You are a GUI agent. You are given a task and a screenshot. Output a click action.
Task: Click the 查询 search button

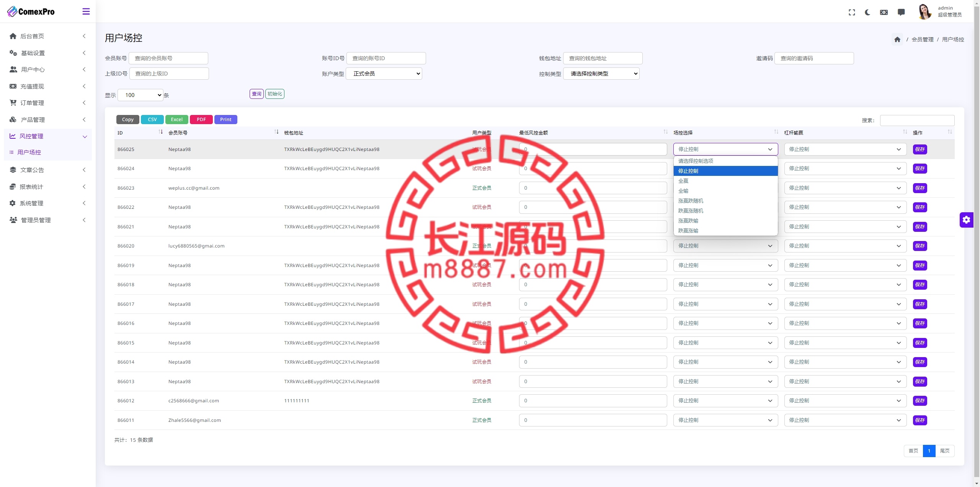[x=256, y=94]
